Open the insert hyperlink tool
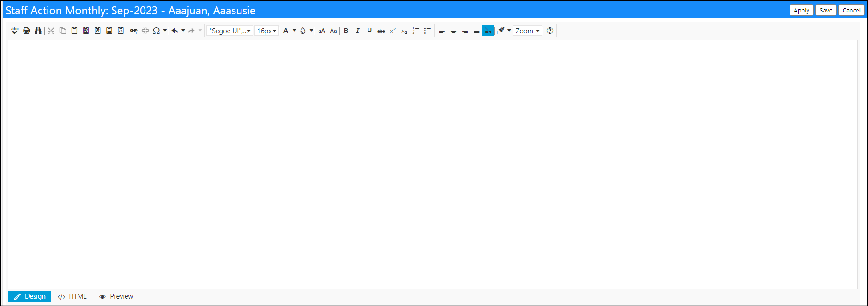The image size is (868, 306). click(x=133, y=31)
